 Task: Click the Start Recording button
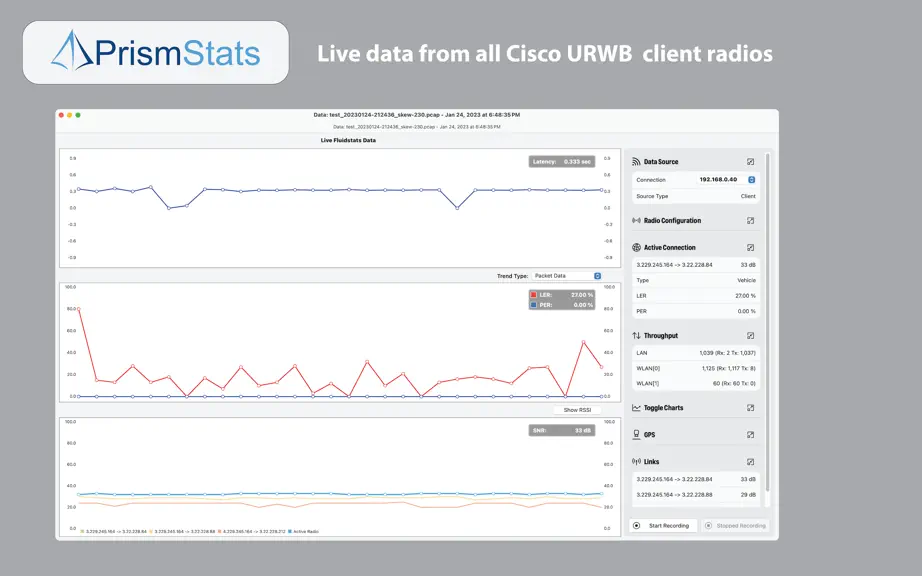(x=663, y=525)
